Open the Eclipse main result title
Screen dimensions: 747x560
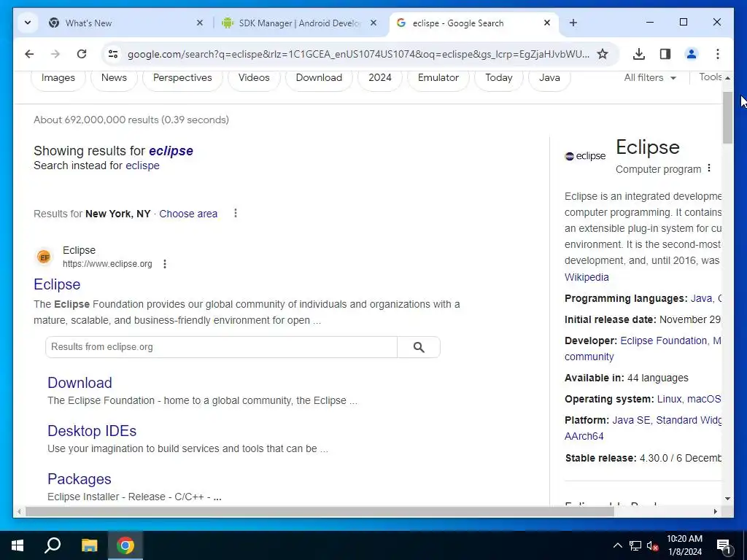[x=57, y=284]
